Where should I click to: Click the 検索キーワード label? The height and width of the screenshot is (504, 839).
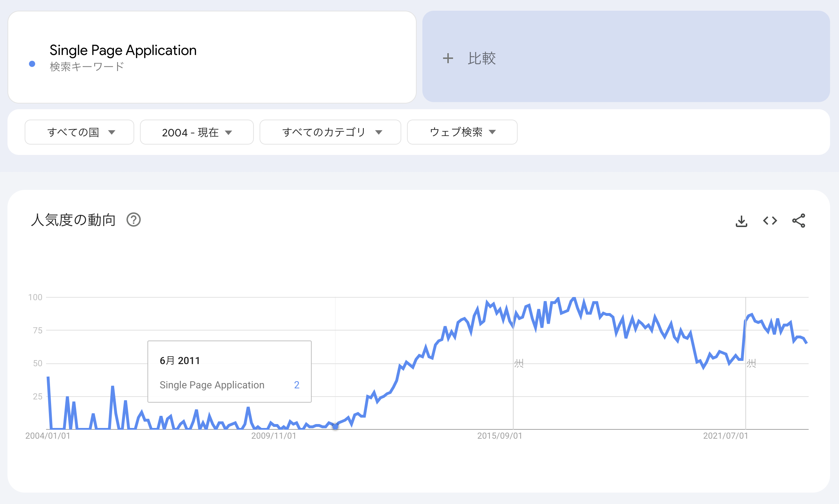[87, 65]
